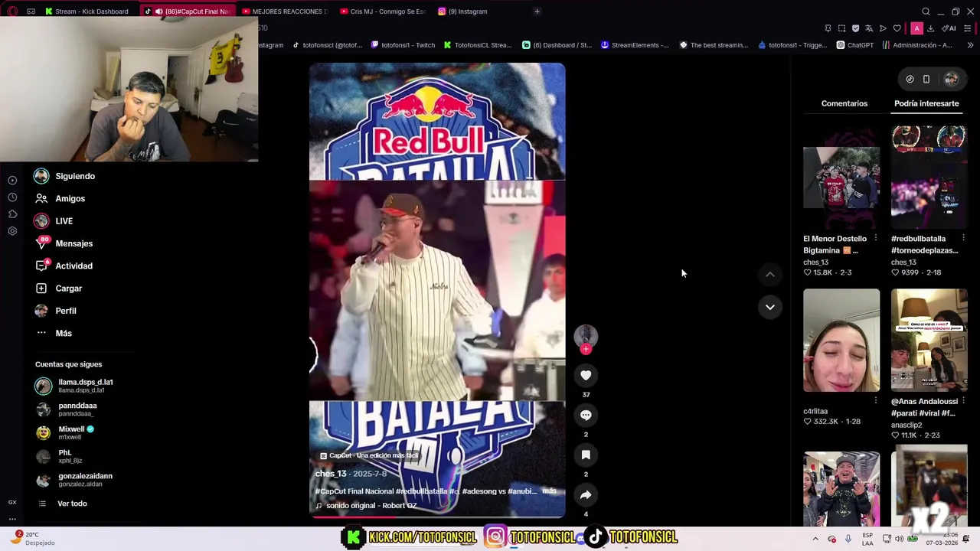Open Siguiendo feed in the sidebar
This screenshot has height=551, width=980.
click(x=65, y=176)
